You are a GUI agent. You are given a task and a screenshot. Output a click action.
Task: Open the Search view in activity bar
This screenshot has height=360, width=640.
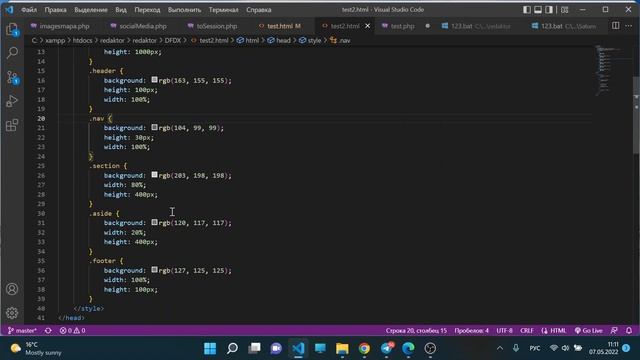coord(12,53)
